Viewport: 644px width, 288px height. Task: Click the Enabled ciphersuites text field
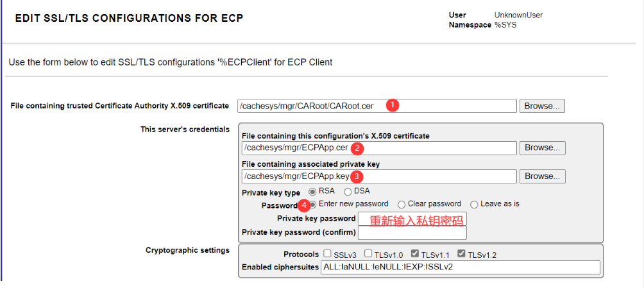(x=459, y=267)
